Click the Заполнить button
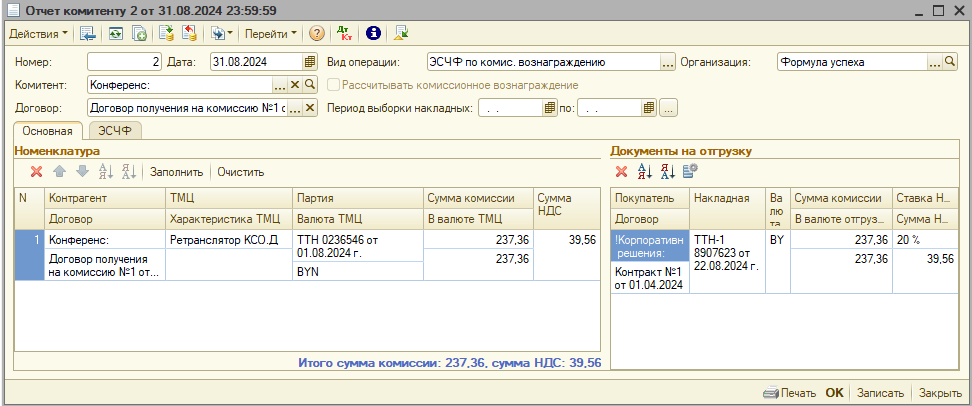The image size is (972, 406). [x=176, y=172]
